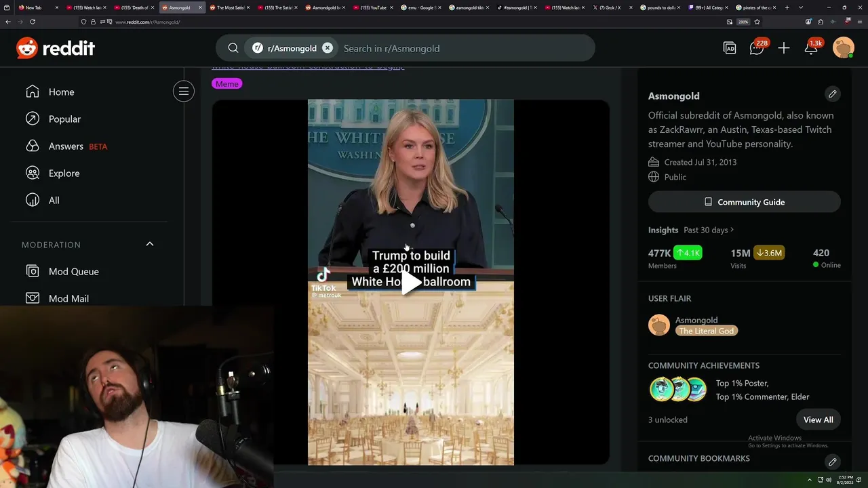Go to Popular in sidebar

[x=64, y=119]
